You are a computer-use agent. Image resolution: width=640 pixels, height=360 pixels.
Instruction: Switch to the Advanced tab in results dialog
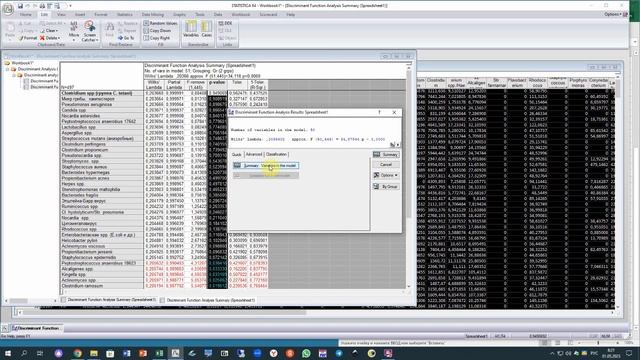click(254, 154)
